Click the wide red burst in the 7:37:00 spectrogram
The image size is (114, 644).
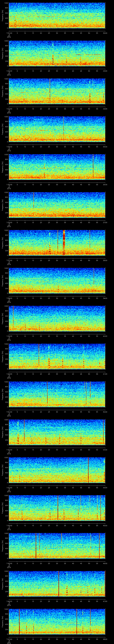click(x=64, y=243)
